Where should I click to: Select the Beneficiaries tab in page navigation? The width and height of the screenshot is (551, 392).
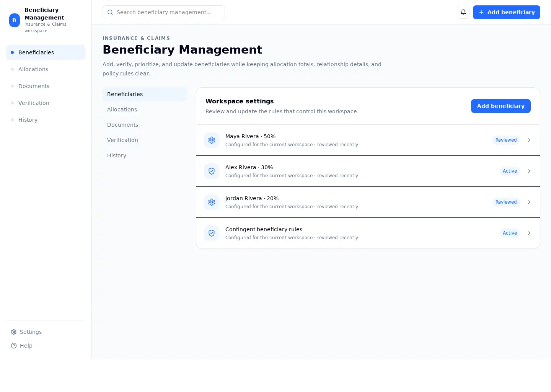[145, 94]
